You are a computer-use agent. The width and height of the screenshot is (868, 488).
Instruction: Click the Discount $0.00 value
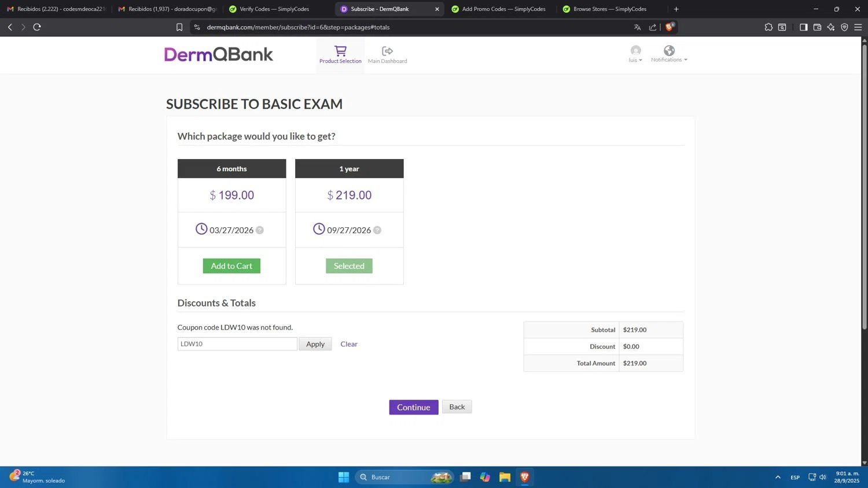[631, 346]
